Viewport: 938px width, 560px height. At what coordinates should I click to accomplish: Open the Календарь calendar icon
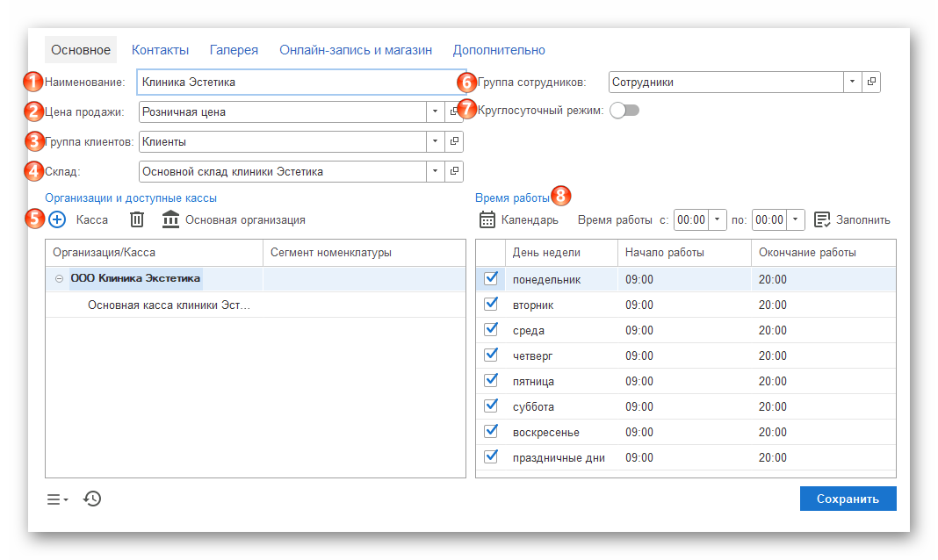pyautogui.click(x=487, y=219)
